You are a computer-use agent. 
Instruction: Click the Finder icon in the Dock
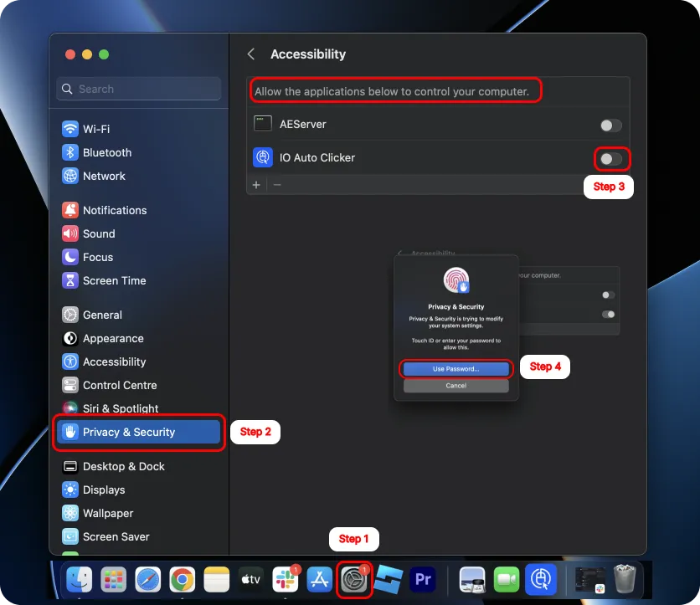click(x=79, y=579)
